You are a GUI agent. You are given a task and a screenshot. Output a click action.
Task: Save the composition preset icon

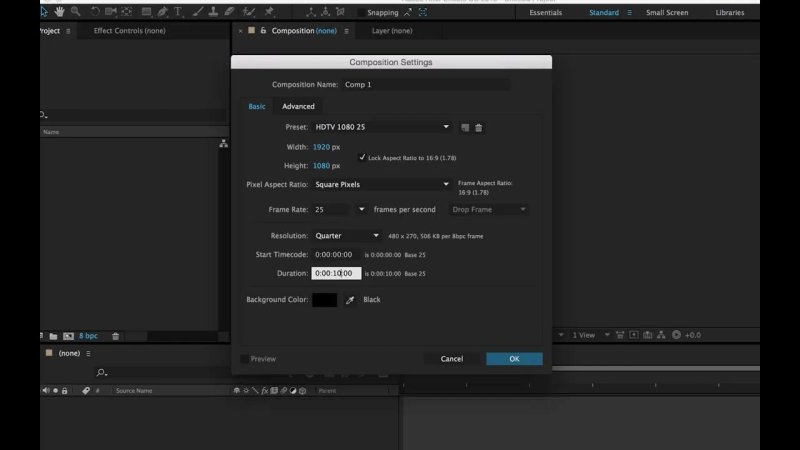[x=465, y=128]
